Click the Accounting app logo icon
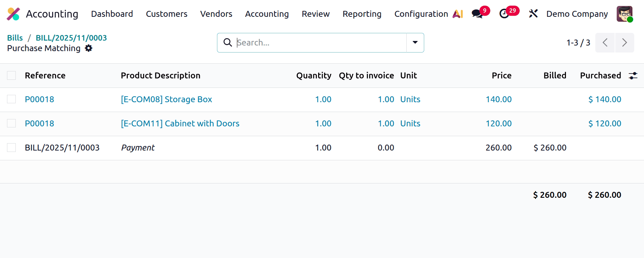 13,14
